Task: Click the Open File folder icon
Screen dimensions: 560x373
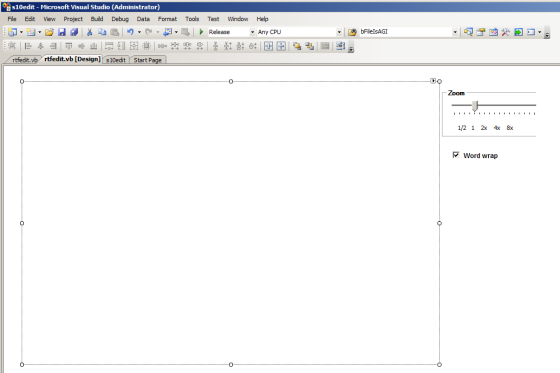Action: coord(49,32)
